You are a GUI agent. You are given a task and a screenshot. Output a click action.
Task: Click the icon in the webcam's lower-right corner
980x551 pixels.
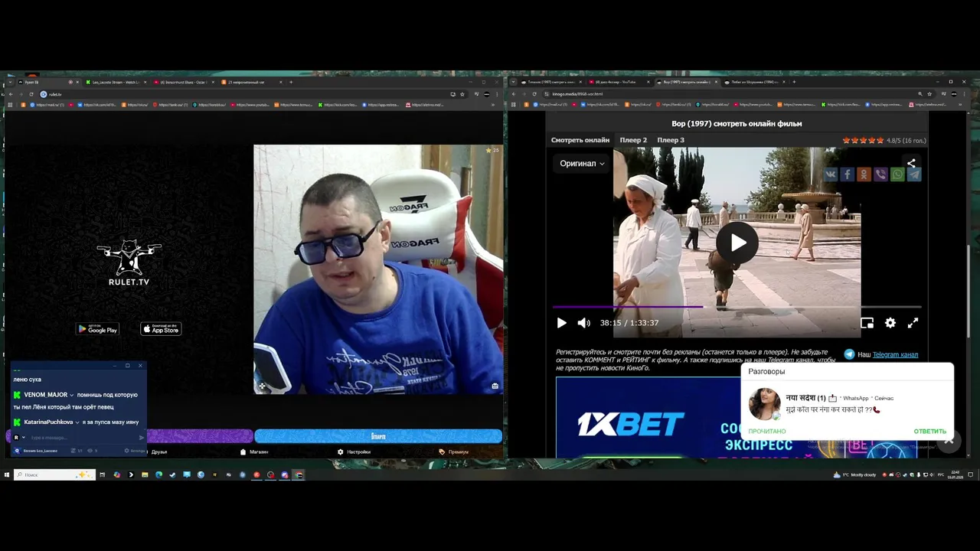495,386
